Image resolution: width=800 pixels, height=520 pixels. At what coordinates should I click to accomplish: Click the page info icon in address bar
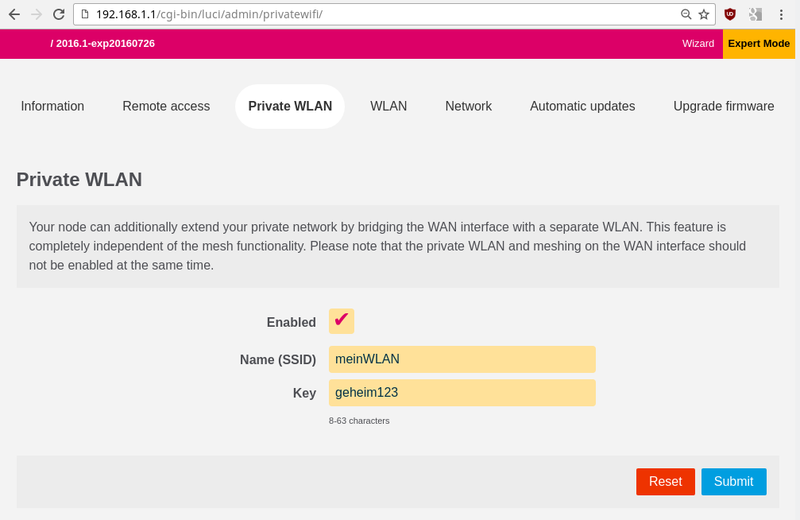[x=83, y=15]
